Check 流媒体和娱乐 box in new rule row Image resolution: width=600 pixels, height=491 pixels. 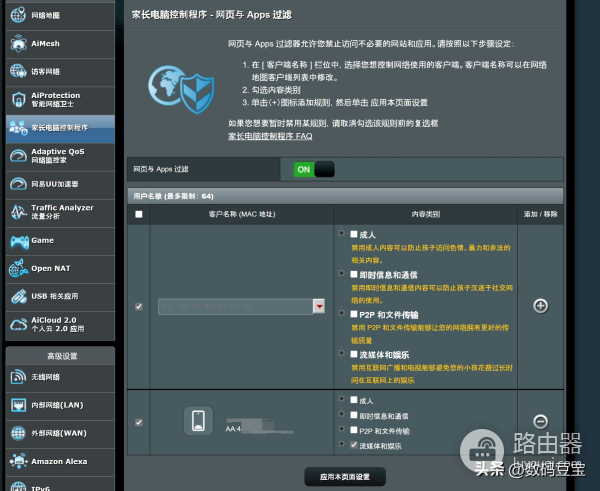click(354, 354)
